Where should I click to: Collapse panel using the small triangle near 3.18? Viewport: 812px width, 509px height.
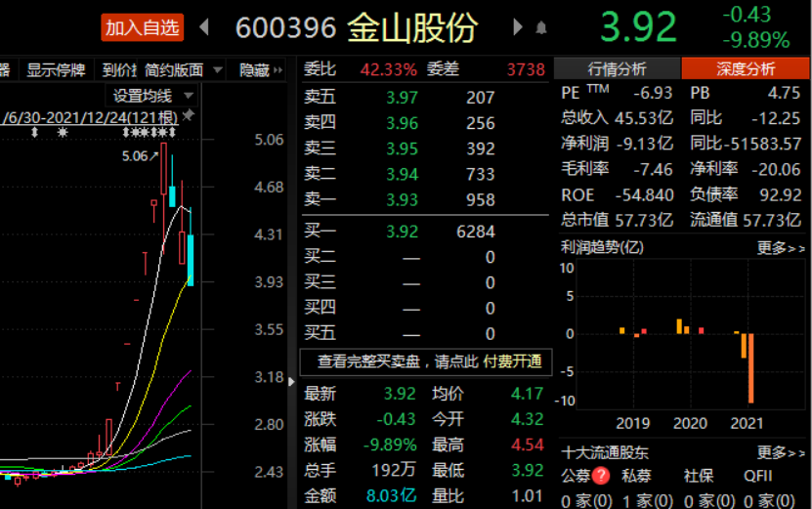(291, 382)
